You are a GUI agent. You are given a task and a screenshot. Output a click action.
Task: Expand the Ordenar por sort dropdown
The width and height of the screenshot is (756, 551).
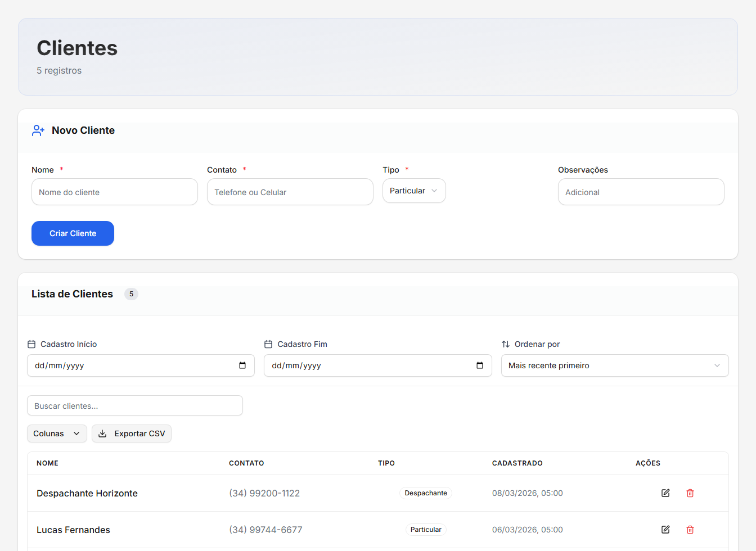pos(614,365)
